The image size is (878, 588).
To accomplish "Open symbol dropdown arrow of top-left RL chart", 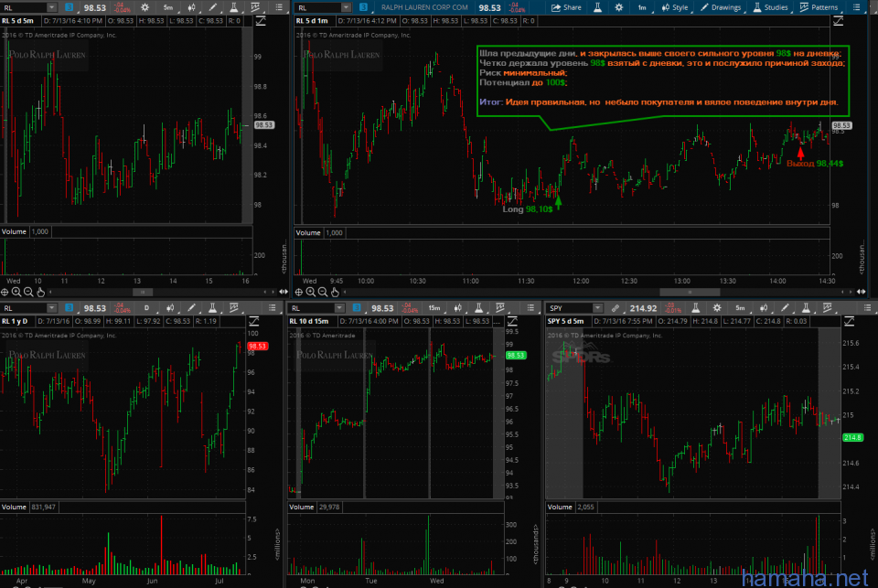I will click(51, 7).
